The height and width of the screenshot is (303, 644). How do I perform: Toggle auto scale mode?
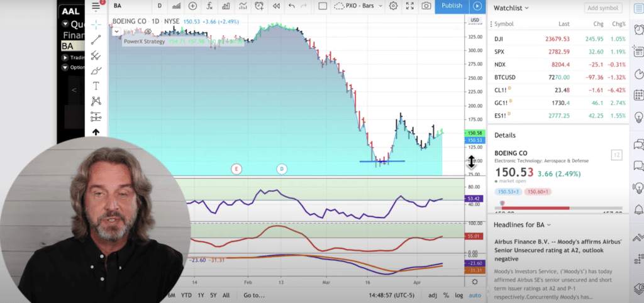point(475,295)
